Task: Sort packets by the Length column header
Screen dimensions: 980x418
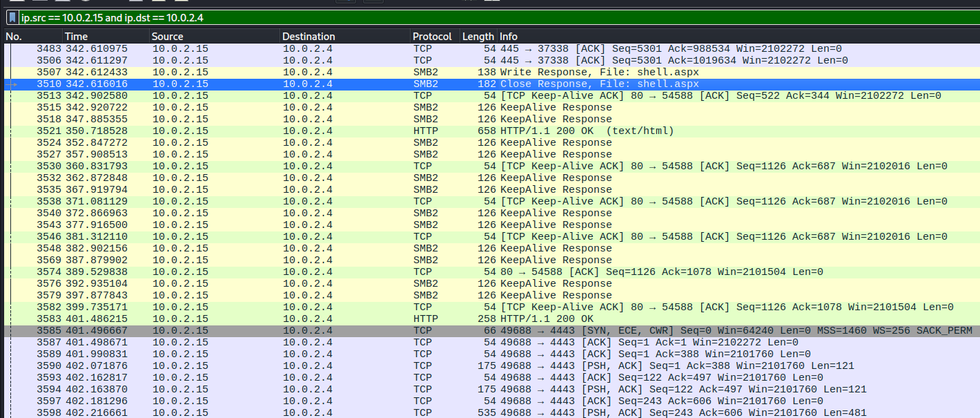Action: [x=478, y=37]
